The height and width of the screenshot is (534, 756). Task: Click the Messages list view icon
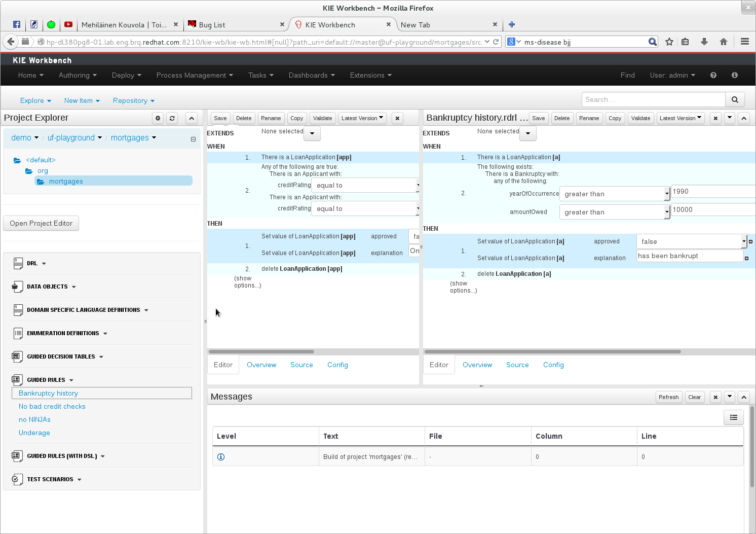[733, 417]
